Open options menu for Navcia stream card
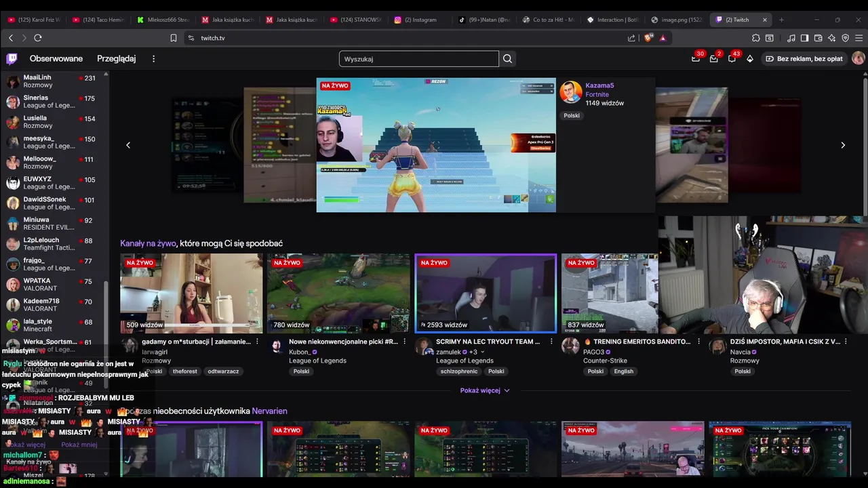This screenshot has height=488, width=868. [846, 342]
